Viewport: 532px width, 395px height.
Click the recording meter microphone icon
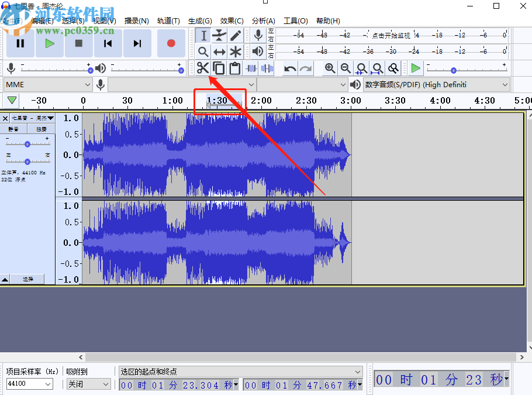(258, 35)
